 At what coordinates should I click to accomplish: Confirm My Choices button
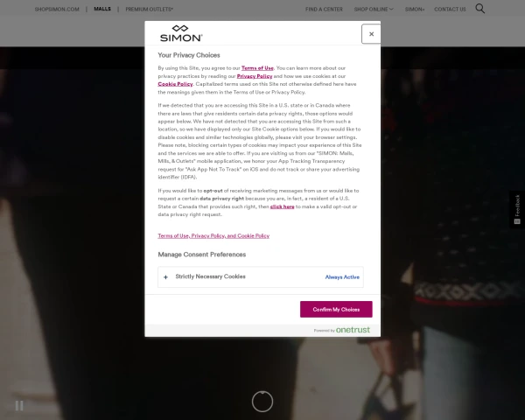(x=336, y=309)
